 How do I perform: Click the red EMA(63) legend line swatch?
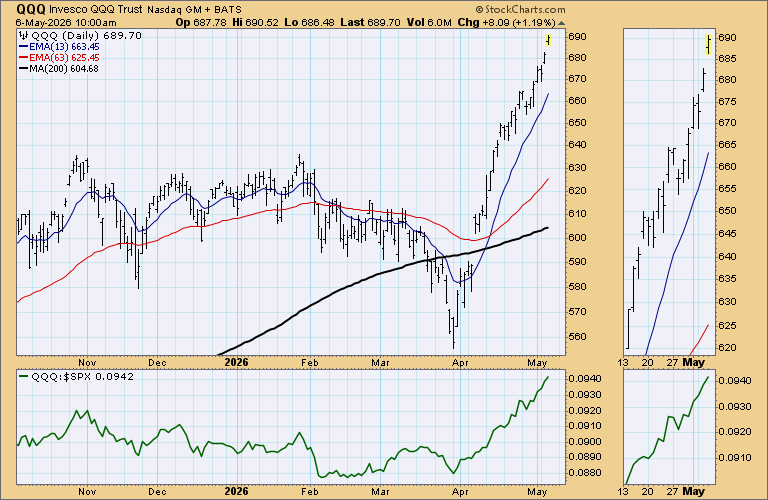(24, 58)
